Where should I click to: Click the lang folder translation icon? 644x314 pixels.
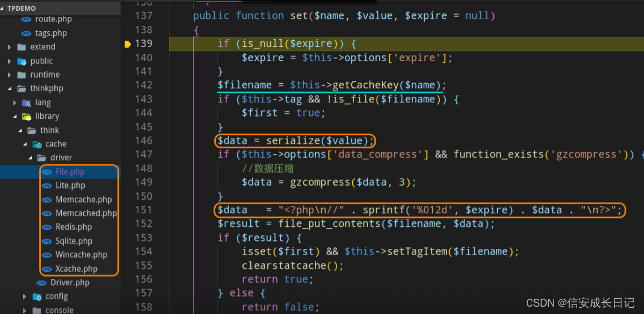pyautogui.click(x=27, y=102)
